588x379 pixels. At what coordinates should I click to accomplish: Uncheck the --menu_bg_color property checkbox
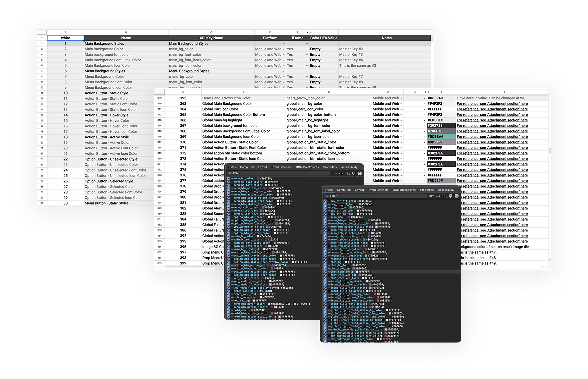pos(228,179)
